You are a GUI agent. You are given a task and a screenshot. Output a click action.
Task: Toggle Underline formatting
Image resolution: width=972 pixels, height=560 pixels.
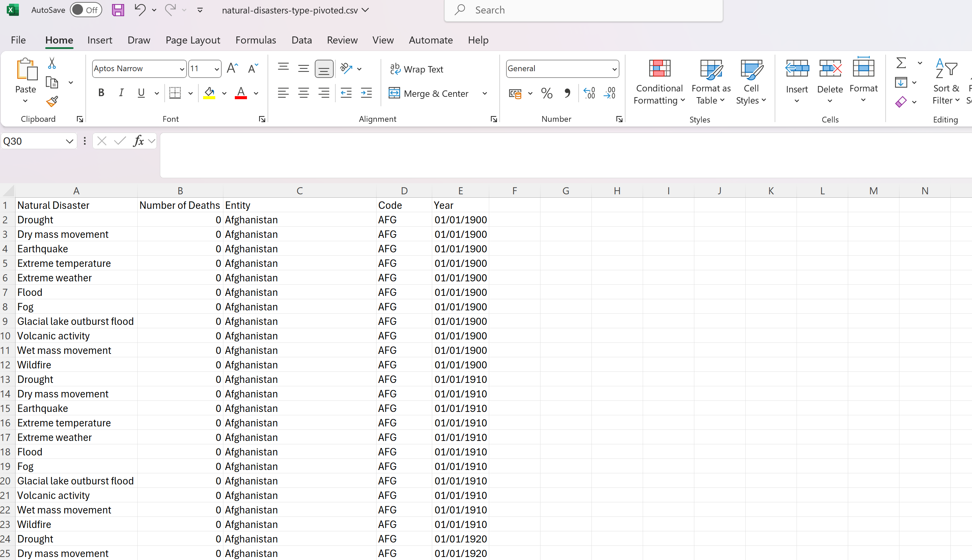click(141, 92)
